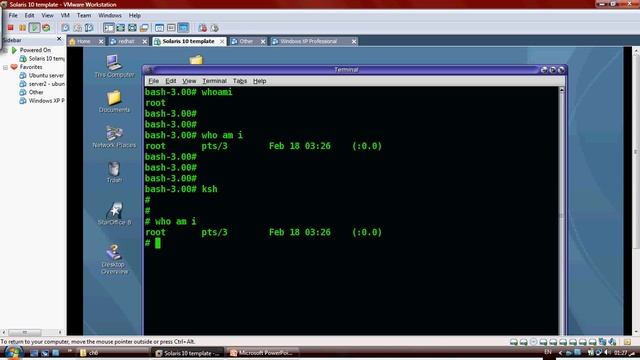Switch to full screen via toolbar icon

(132, 28)
